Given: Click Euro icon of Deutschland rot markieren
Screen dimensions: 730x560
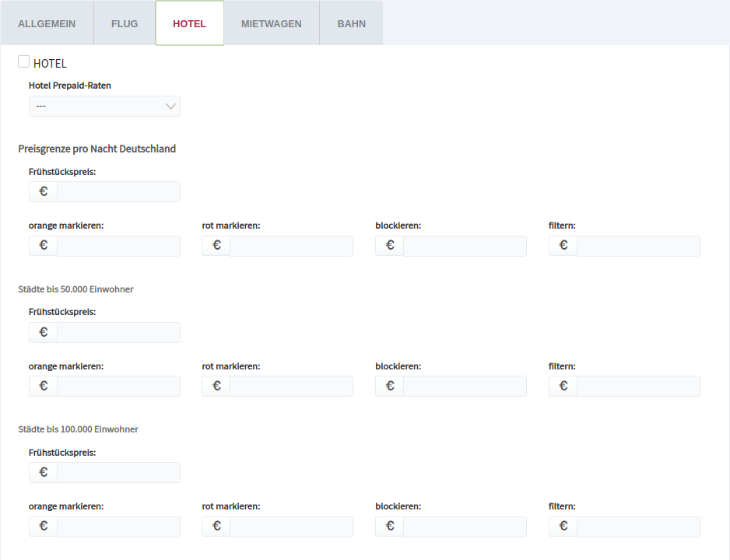Looking at the screenshot, I should pos(216,246).
